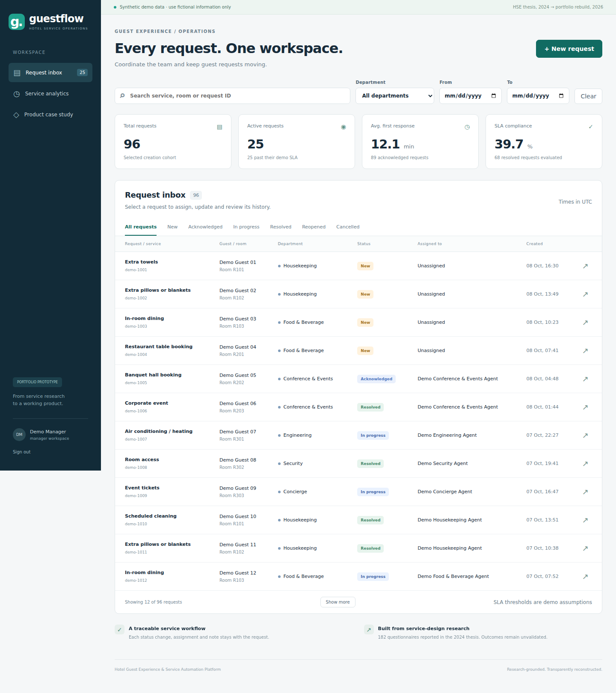Image resolution: width=616 pixels, height=693 pixels.
Task: Click the From date input field
Action: click(470, 96)
